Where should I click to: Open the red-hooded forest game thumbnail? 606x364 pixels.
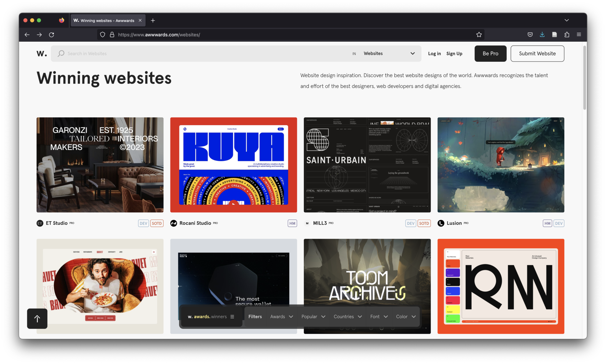pyautogui.click(x=501, y=165)
